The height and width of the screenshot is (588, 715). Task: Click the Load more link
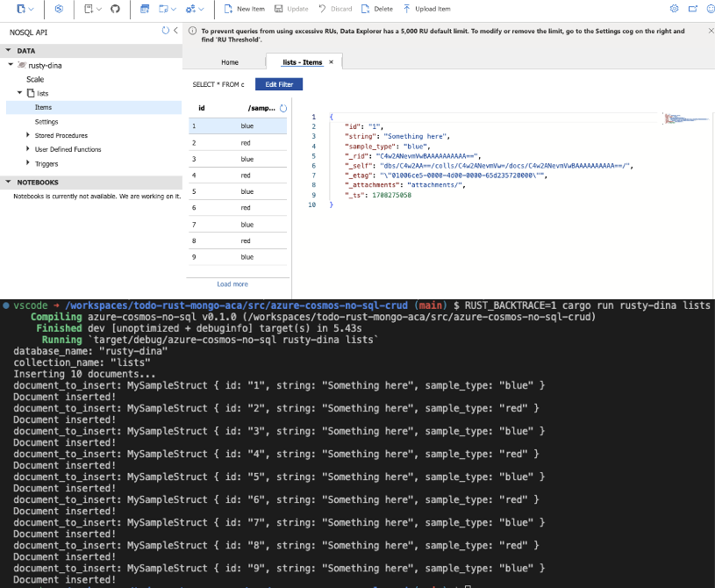[x=232, y=284]
